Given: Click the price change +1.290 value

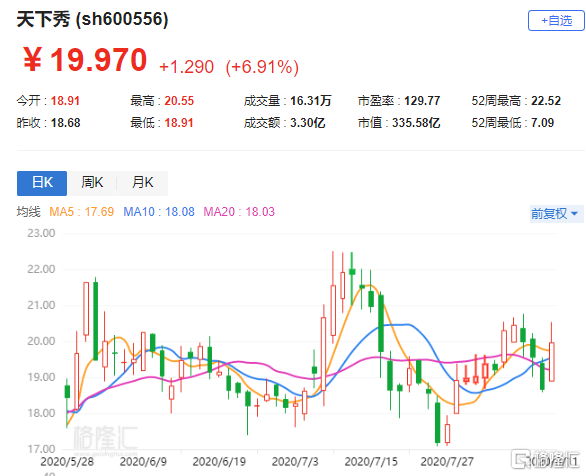Looking at the screenshot, I should (186, 67).
